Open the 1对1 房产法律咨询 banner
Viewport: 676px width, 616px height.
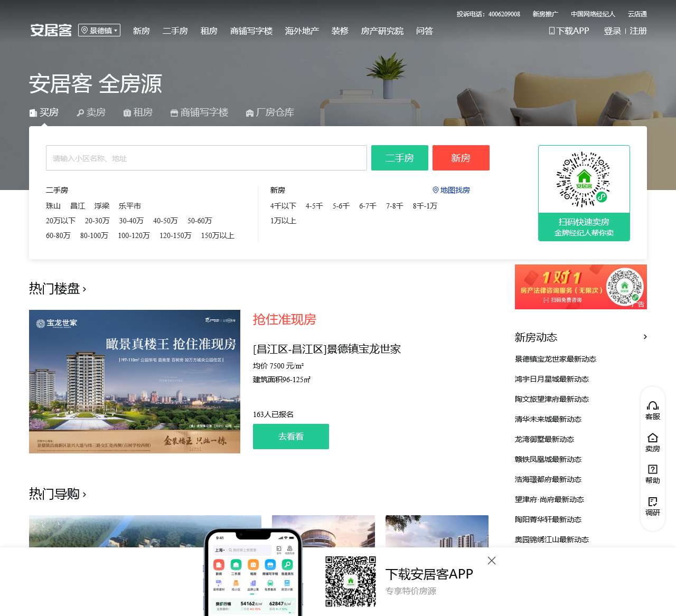click(x=581, y=287)
